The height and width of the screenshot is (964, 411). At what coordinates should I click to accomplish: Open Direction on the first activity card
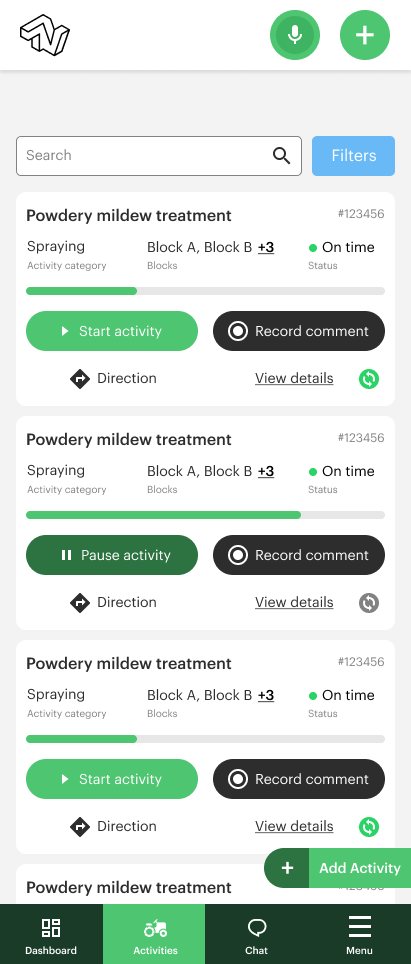(114, 379)
